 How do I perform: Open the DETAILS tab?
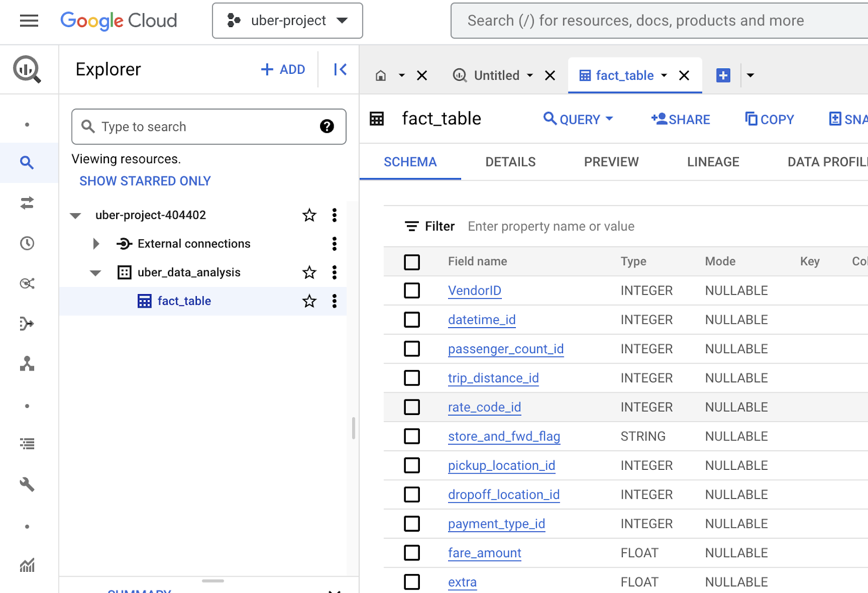510,162
